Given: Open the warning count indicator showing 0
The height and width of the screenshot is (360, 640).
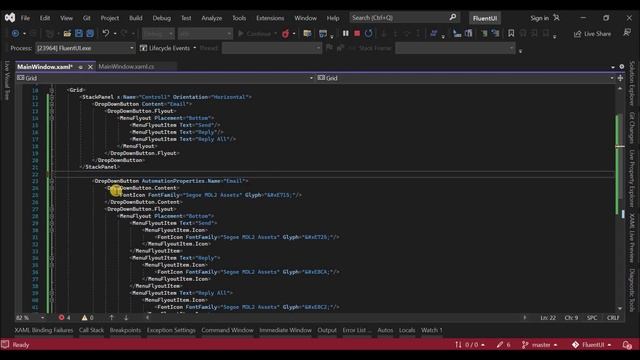Looking at the screenshot, I should coord(87,318).
